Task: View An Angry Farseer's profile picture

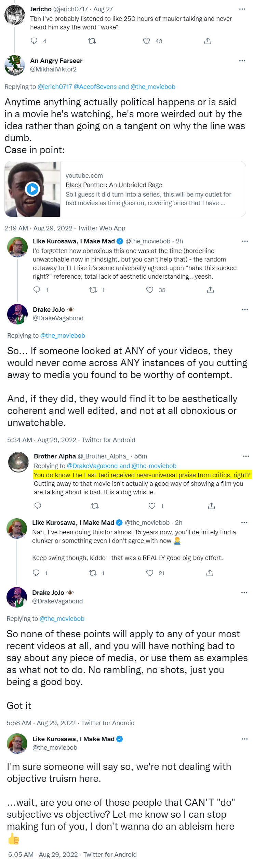Action: tap(15, 65)
